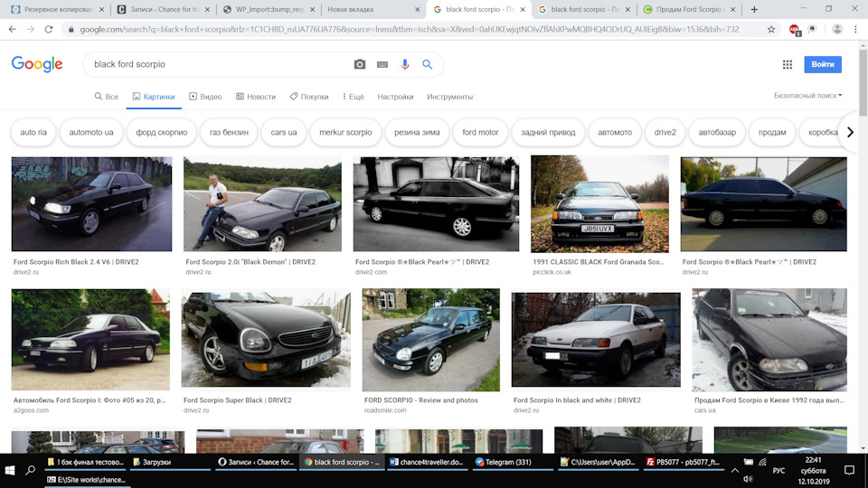Click the taskbar volume speaker icon

pos(748,479)
